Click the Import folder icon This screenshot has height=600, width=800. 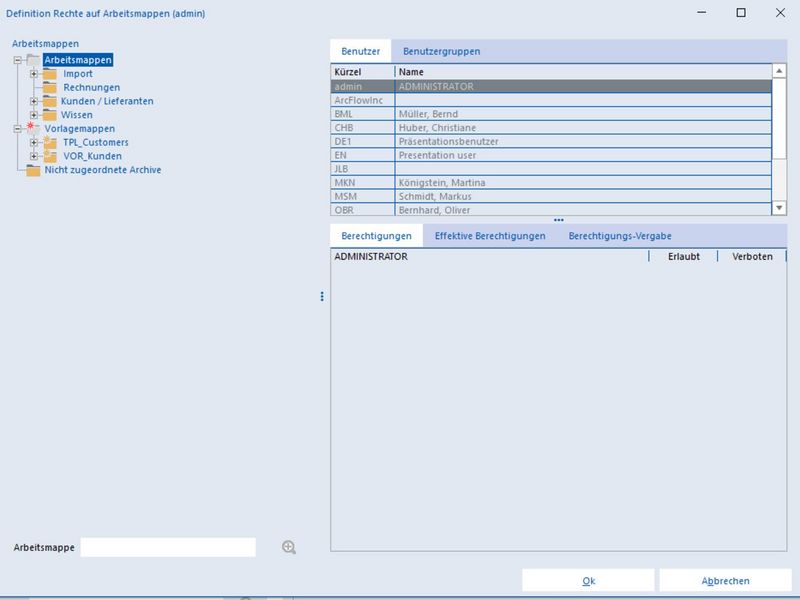click(49, 74)
